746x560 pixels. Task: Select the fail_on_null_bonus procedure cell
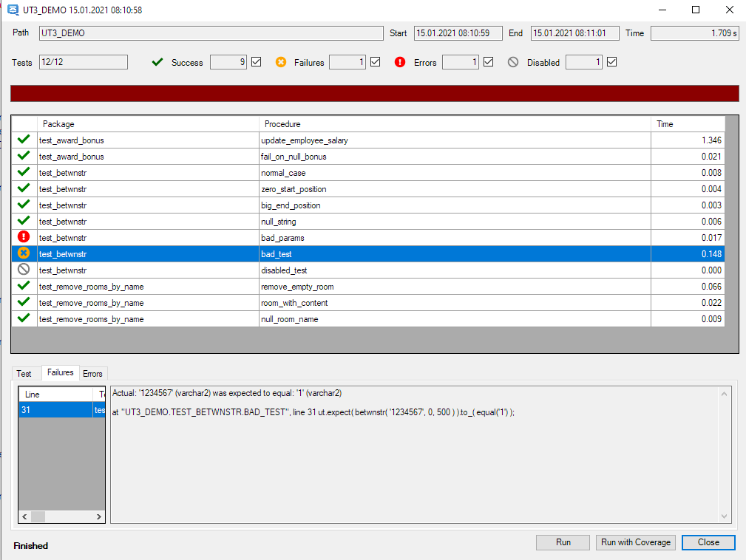coord(455,157)
